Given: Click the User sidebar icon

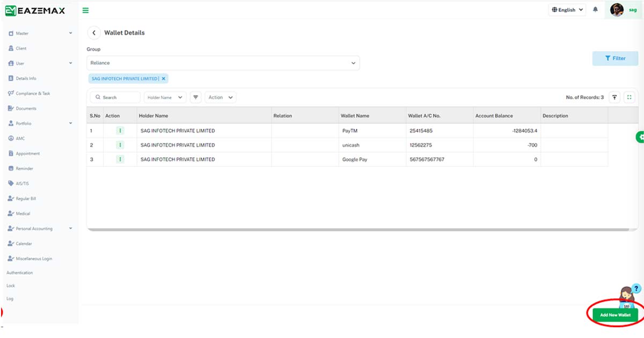Looking at the screenshot, I should [x=11, y=63].
